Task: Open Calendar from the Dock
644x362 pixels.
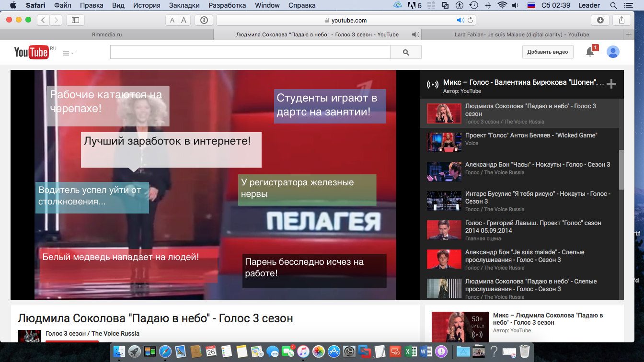Action: click(x=211, y=352)
